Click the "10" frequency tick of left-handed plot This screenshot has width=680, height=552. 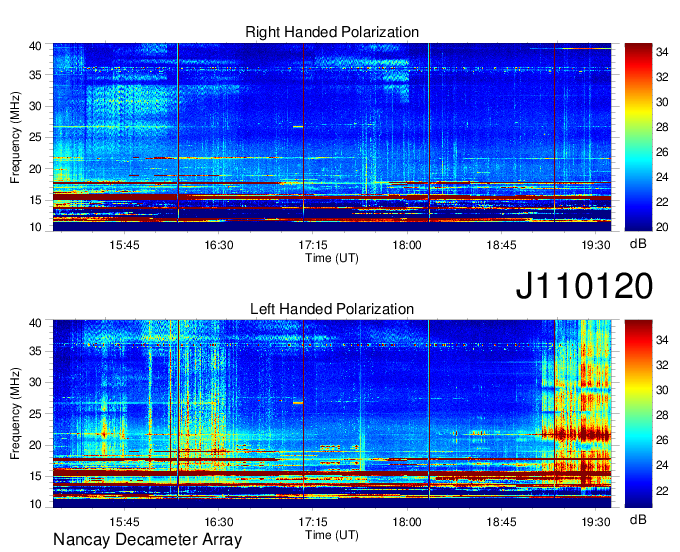click(35, 504)
